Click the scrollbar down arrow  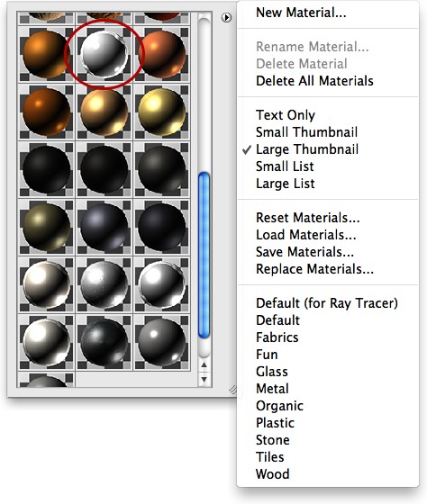204,379
